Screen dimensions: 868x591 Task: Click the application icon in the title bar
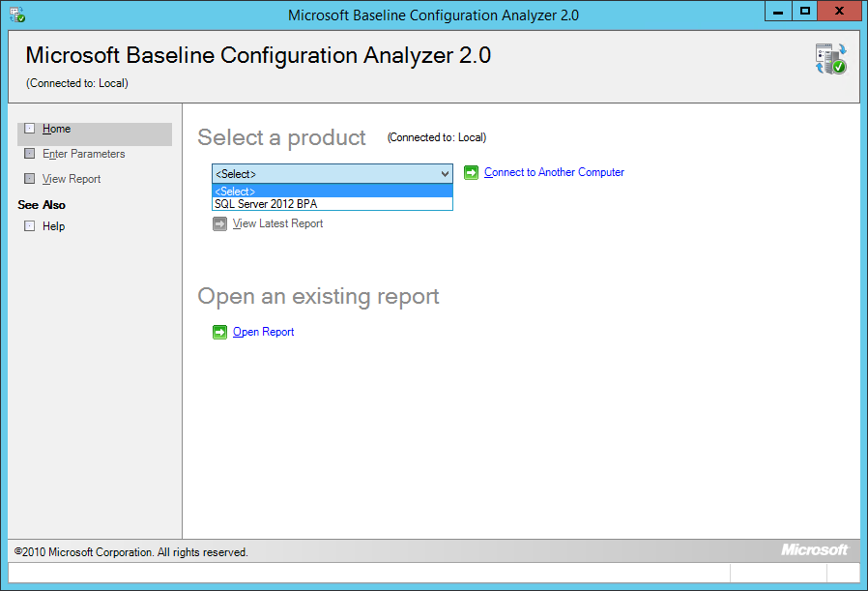17,15
